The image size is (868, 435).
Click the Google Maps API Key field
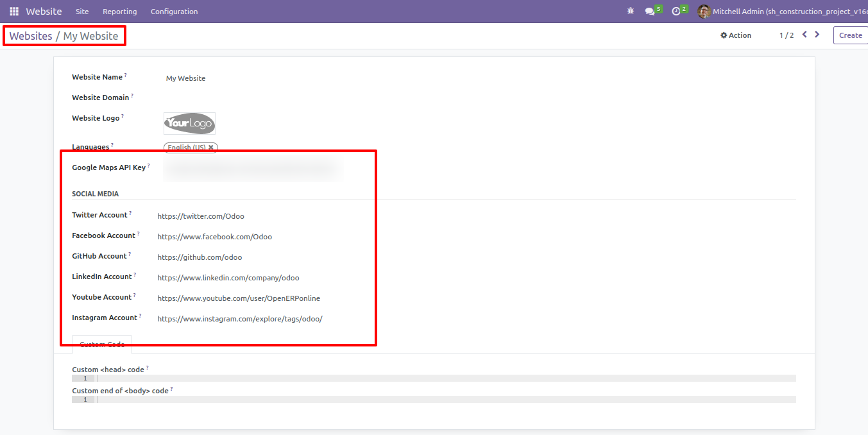[253, 168]
